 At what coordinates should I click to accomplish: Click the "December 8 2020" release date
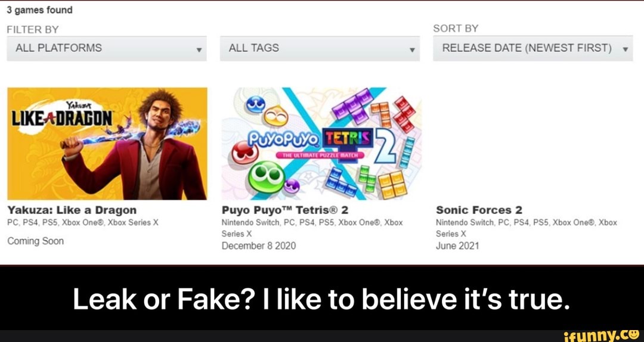tap(258, 245)
